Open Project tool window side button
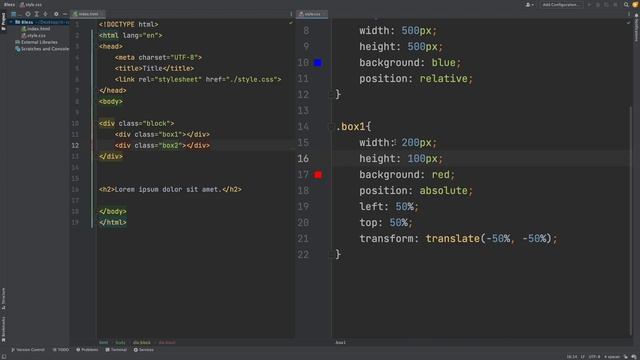 (x=3, y=21)
